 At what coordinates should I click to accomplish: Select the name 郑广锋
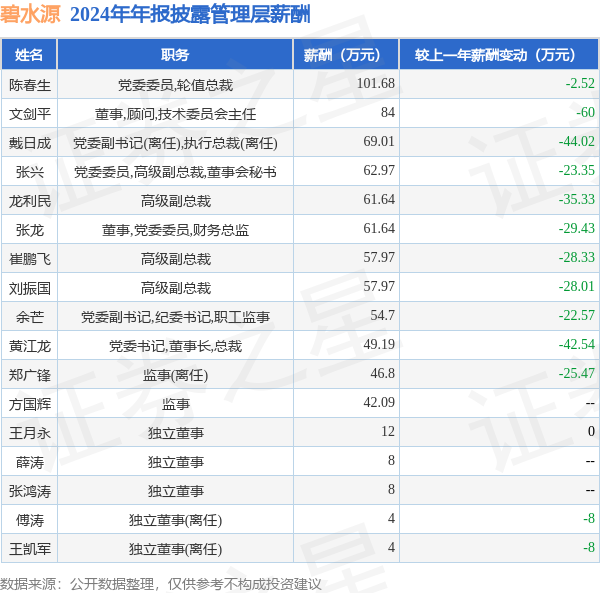coord(30,375)
